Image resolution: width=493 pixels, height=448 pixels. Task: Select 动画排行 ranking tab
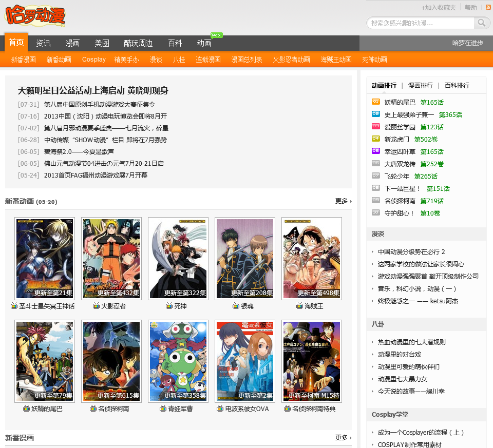384,86
